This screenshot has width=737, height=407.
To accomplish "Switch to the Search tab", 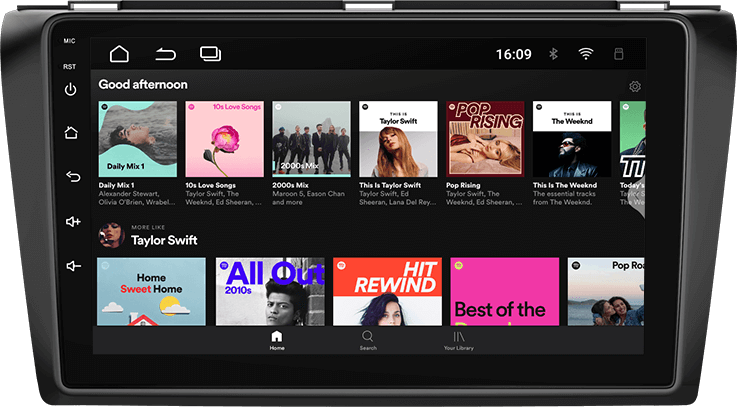I will click(x=368, y=341).
